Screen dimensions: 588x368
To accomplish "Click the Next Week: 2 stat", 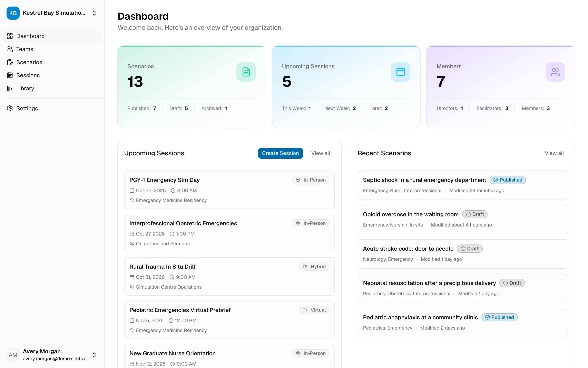I will 340,108.
